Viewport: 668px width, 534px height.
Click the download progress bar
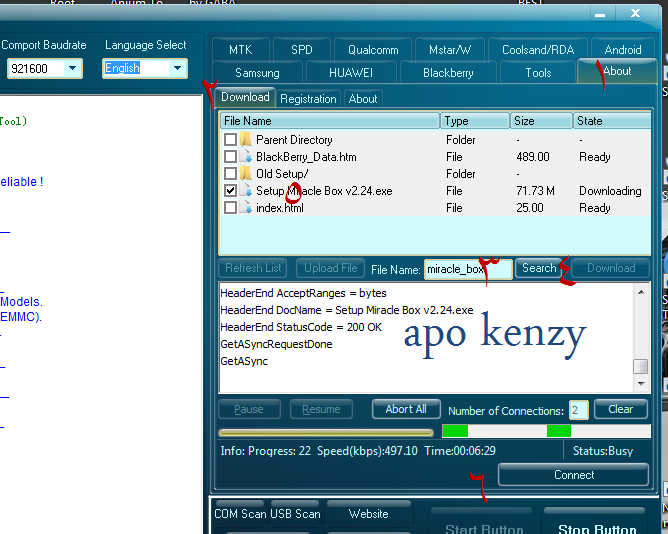[326, 433]
